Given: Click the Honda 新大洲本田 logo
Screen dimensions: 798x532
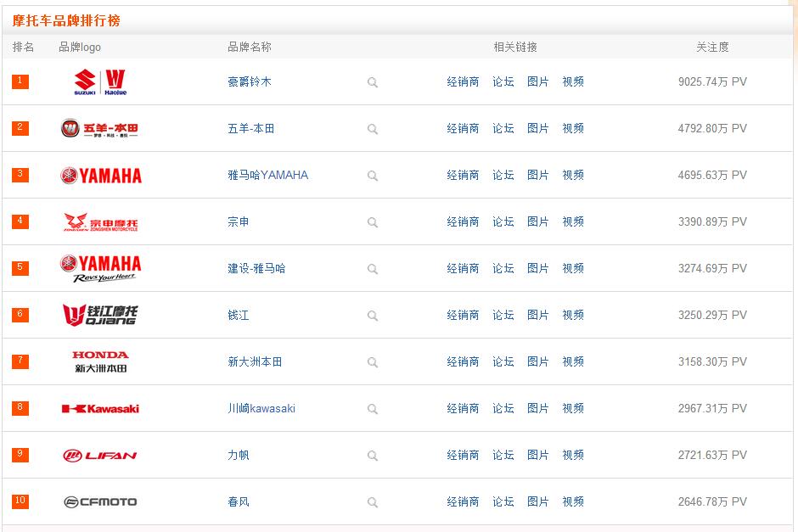Looking at the screenshot, I should point(100,361).
